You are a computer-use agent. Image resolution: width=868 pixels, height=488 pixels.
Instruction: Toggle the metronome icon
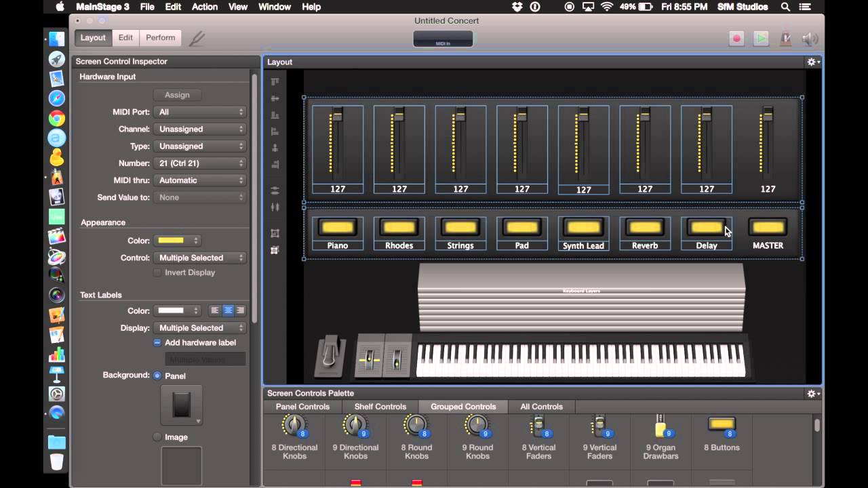pyautogui.click(x=786, y=39)
